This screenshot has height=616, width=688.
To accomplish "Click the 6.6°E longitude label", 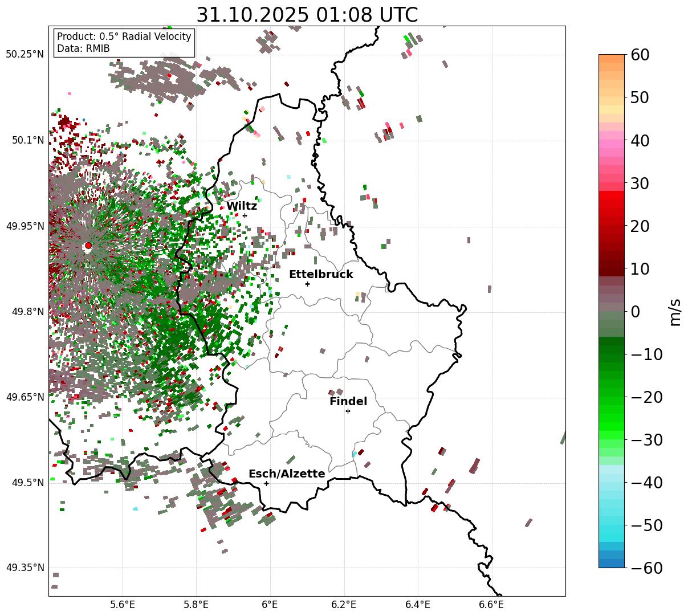I will (x=491, y=605).
